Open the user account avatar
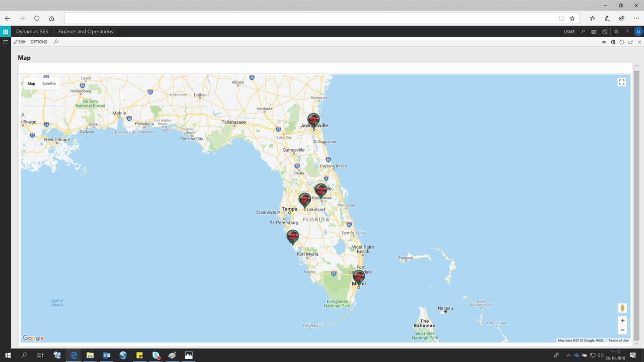The height and width of the screenshot is (362, 644). point(638,32)
